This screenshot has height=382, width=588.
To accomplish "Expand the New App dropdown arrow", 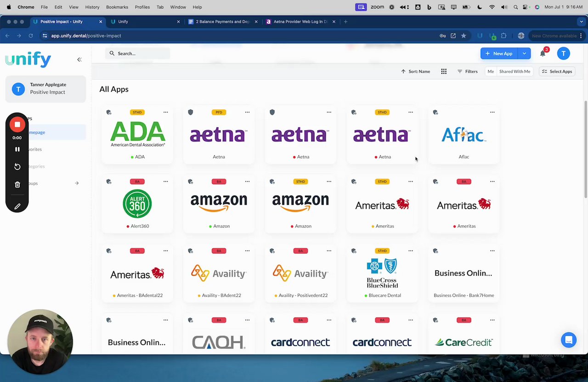I will [524, 53].
